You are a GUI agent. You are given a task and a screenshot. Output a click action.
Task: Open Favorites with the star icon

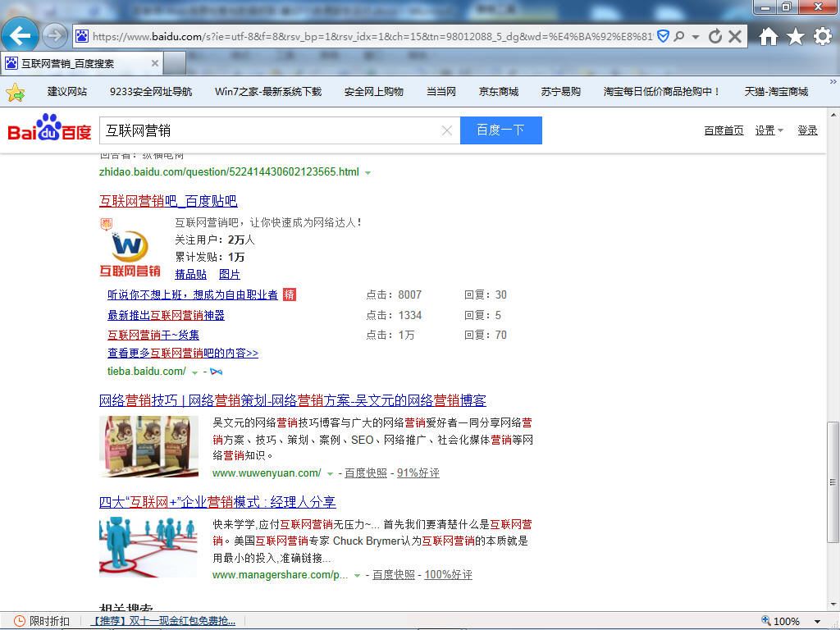coord(796,36)
